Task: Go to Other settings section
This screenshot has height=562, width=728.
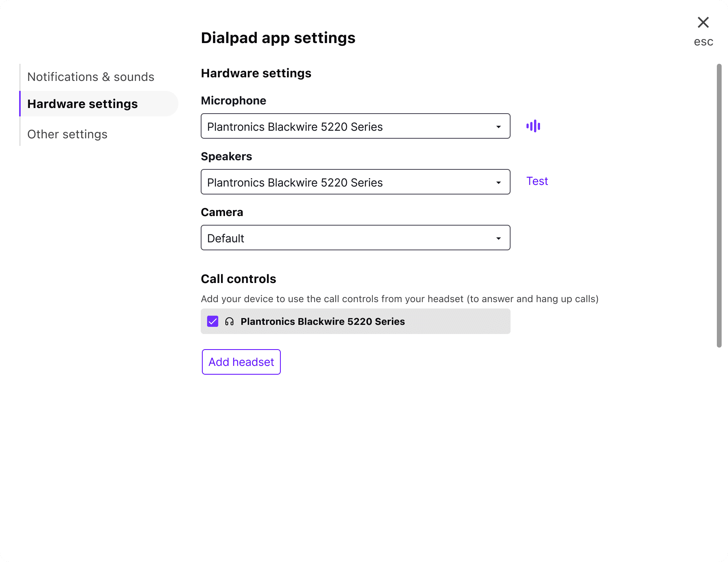Action: pyautogui.click(x=67, y=134)
